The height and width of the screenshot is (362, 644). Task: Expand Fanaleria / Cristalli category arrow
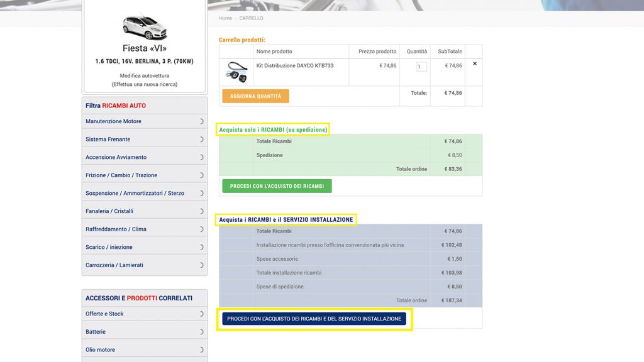click(201, 211)
